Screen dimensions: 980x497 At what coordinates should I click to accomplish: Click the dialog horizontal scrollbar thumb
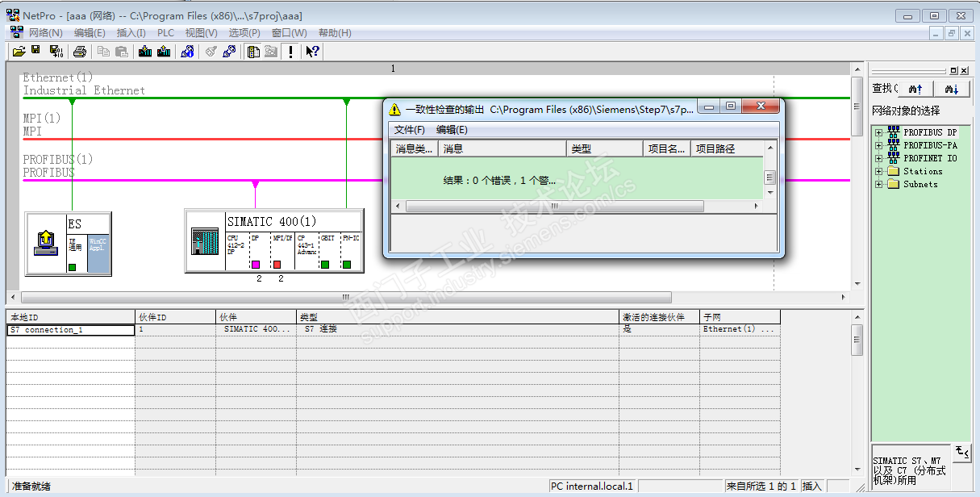(x=554, y=207)
